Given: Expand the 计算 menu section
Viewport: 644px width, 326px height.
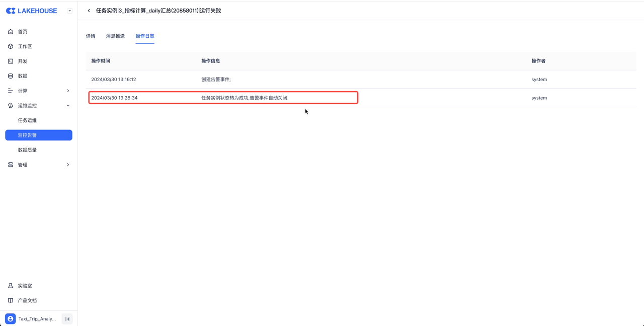Looking at the screenshot, I should pos(68,91).
